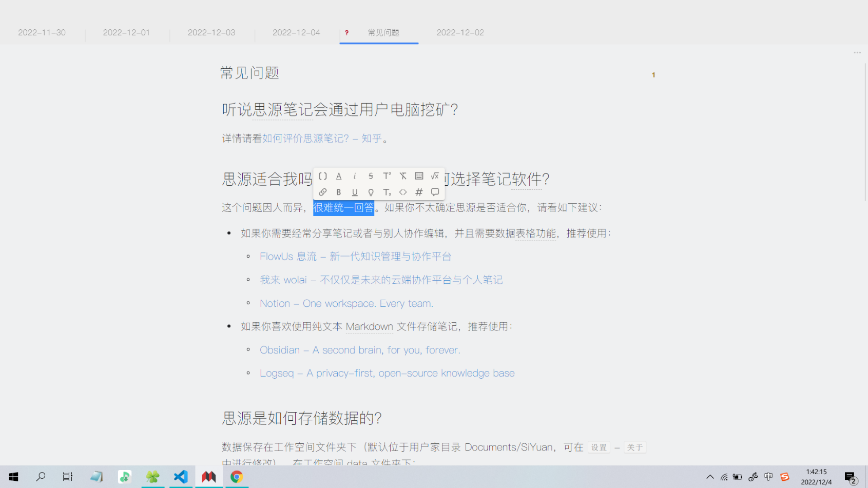Open the green music downloader app
The width and height of the screenshot is (868, 488).
[124, 477]
